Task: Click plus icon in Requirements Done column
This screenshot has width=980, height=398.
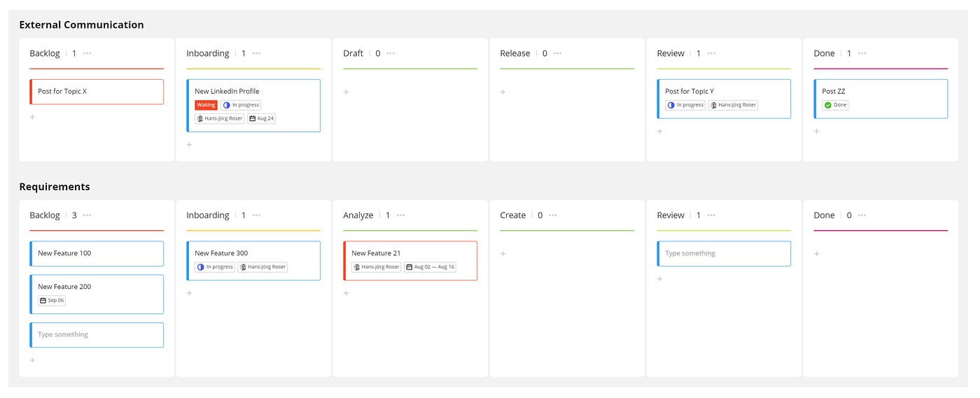Action: click(816, 254)
